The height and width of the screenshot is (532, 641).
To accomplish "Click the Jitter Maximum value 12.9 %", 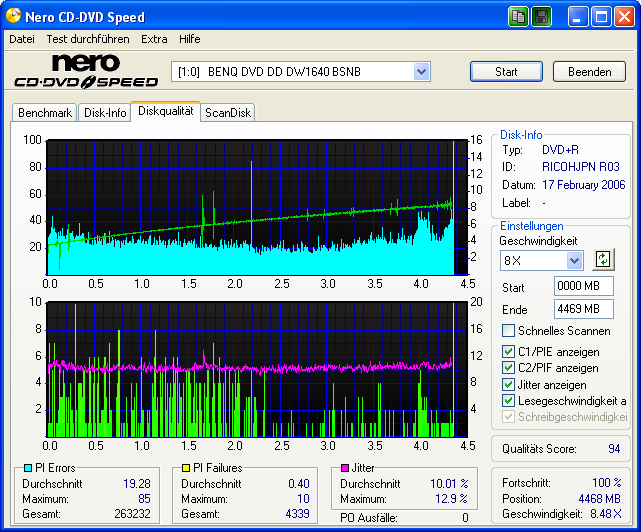I will pos(451,499).
